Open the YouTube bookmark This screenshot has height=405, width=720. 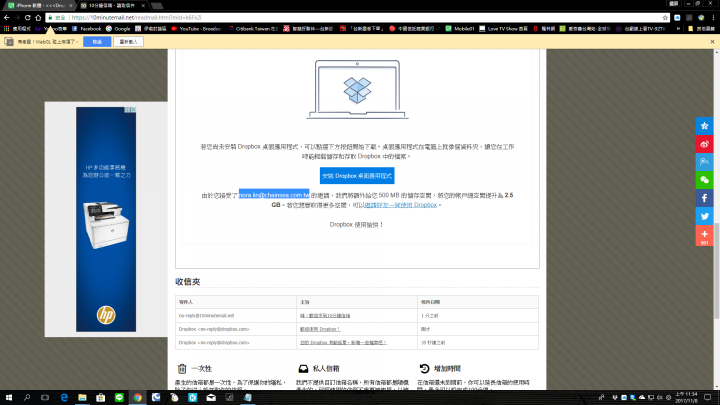(x=196, y=28)
